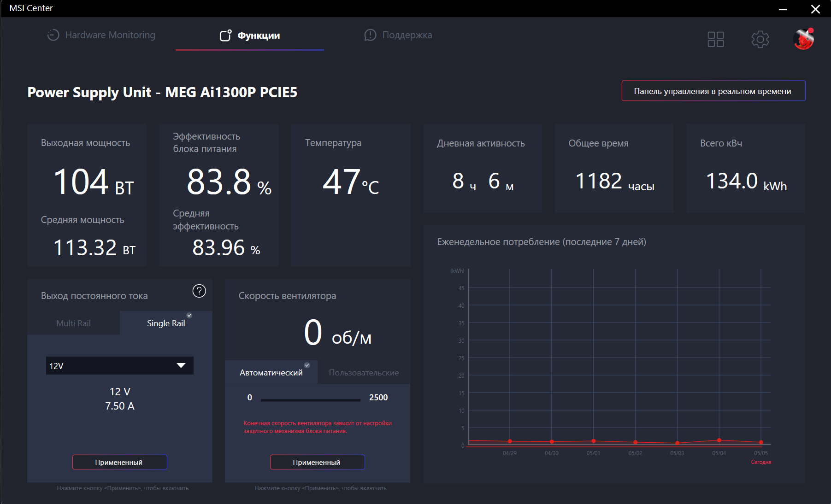Click the 1182 часы total time
831x504 pixels.
615,181
